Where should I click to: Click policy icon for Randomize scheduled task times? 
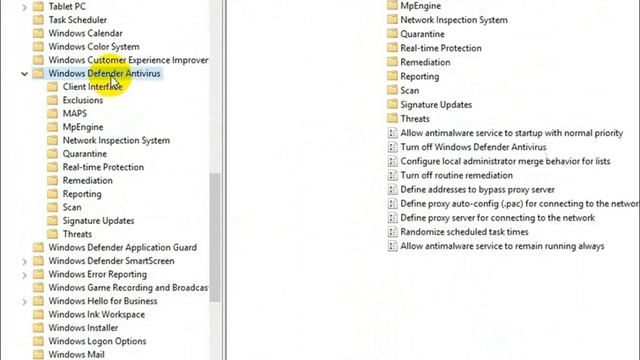click(x=392, y=232)
